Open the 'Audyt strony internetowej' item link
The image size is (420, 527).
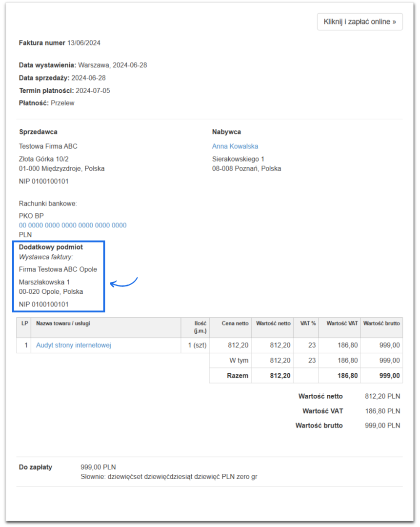[x=74, y=345]
